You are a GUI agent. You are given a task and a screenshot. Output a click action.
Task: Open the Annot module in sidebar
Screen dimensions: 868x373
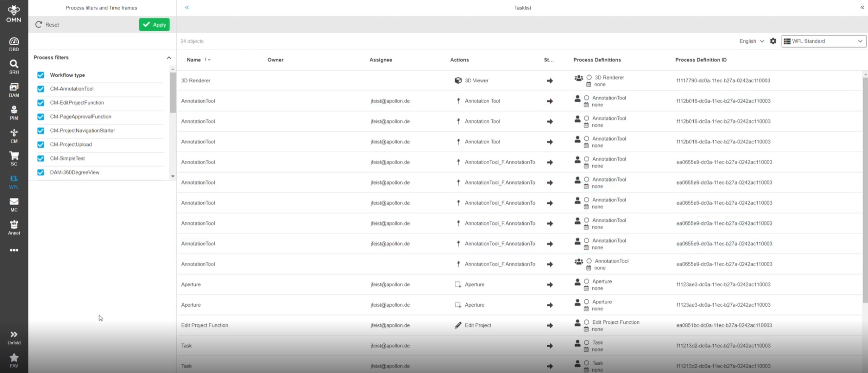(14, 227)
